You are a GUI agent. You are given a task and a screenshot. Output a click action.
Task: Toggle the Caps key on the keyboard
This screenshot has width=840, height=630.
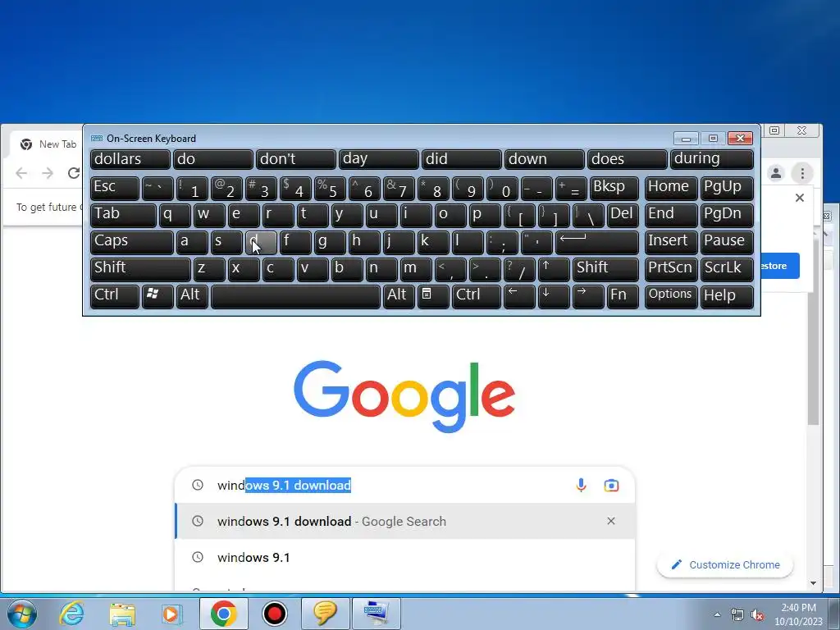(x=132, y=242)
